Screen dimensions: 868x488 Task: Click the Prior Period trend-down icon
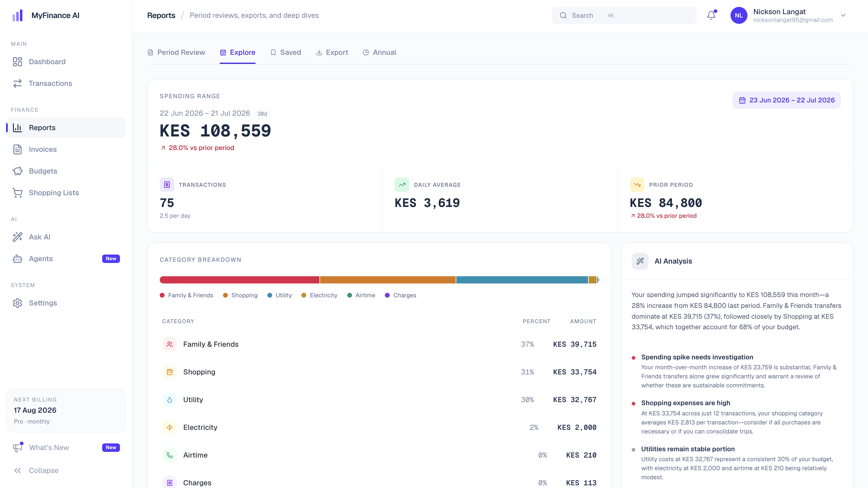[637, 185]
